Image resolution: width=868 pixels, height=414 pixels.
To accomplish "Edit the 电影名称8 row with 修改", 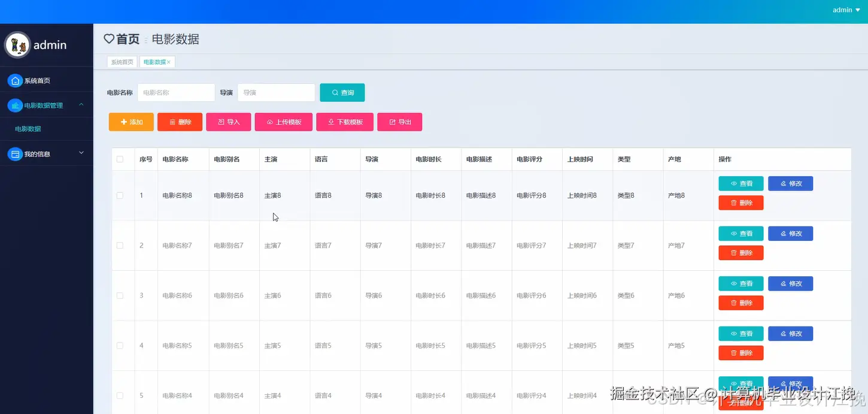I will [x=790, y=183].
